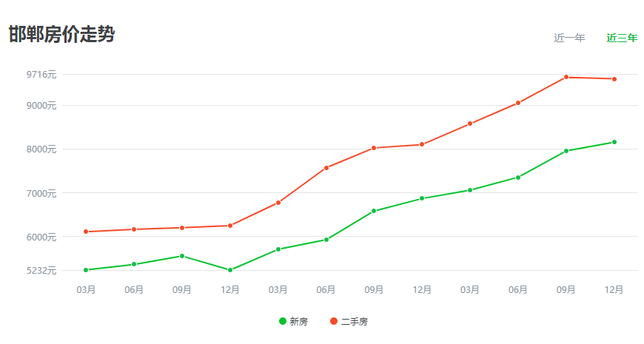This screenshot has height=344, width=644.
Task: Click the 新房 lowest point at 5232元
Action: [230, 270]
